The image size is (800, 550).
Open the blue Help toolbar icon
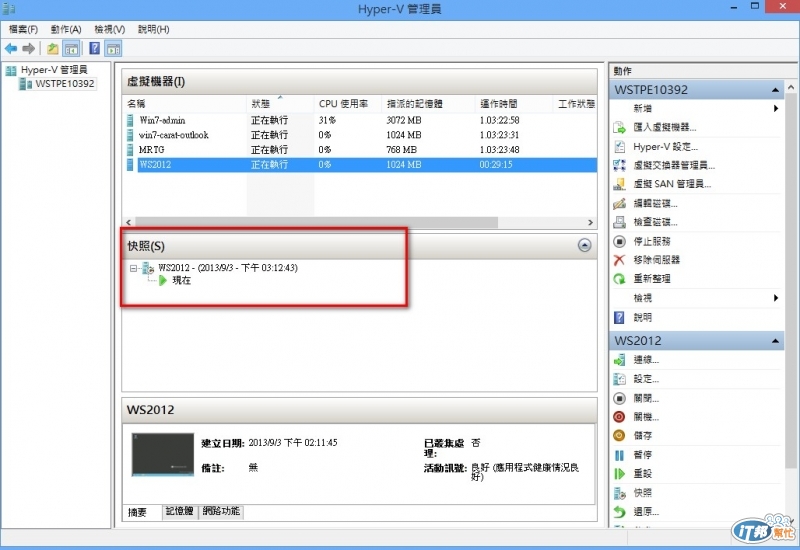pos(94,49)
